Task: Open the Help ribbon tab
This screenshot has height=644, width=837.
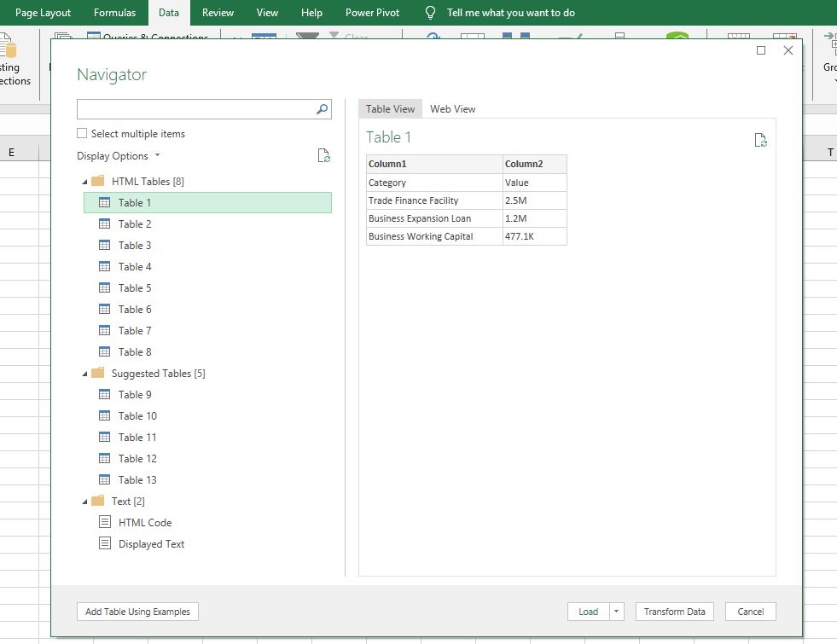Action: (311, 13)
